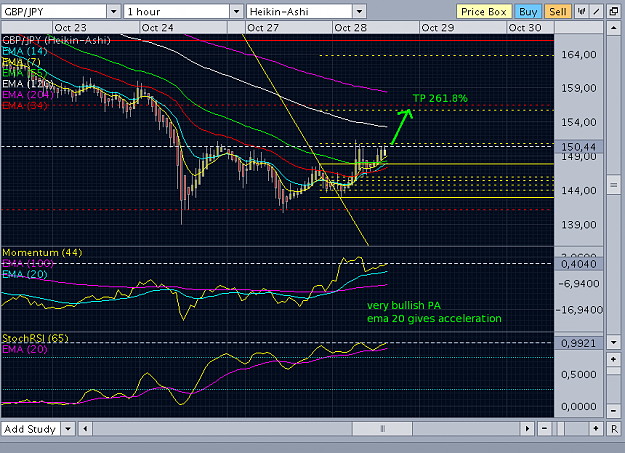Click horizontal scroll left arrow
625x453 pixels.
(85, 429)
